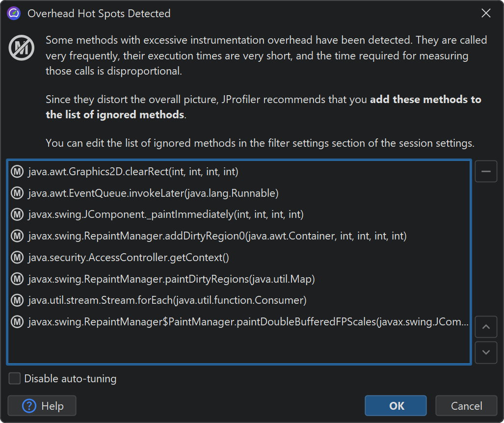Move selected method up with arrow

tap(486, 327)
